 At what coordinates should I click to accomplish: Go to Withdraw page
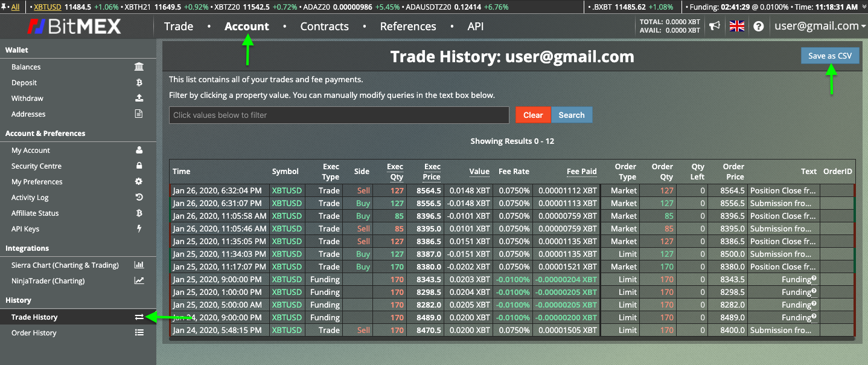pos(27,99)
